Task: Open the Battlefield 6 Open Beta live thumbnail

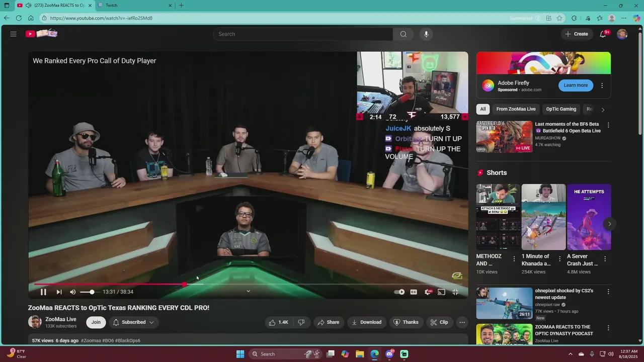Action: pos(504,137)
